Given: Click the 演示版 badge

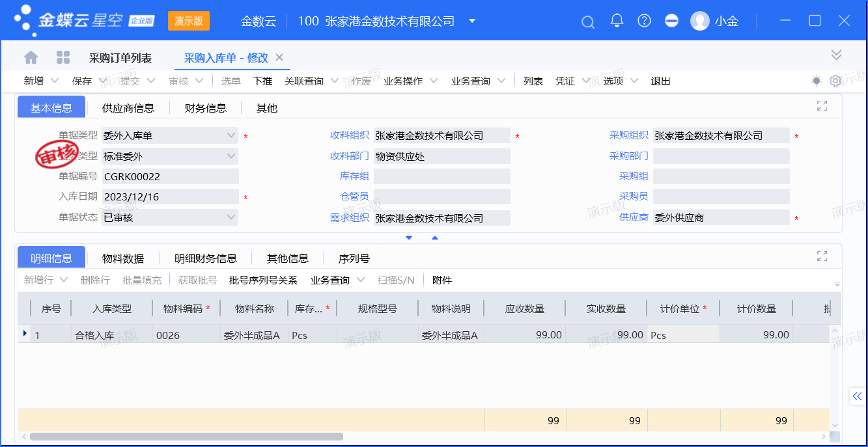Looking at the screenshot, I should click(x=189, y=21).
